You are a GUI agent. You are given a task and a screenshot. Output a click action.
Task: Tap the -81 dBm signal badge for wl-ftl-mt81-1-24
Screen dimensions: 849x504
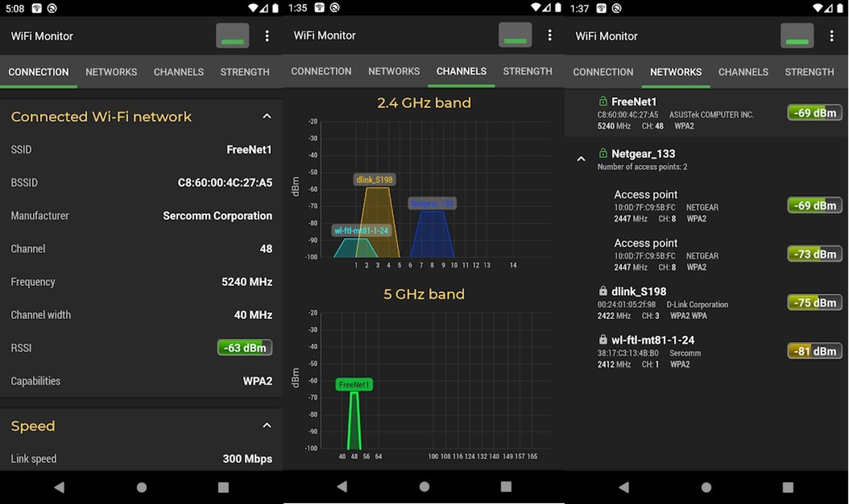click(x=814, y=351)
